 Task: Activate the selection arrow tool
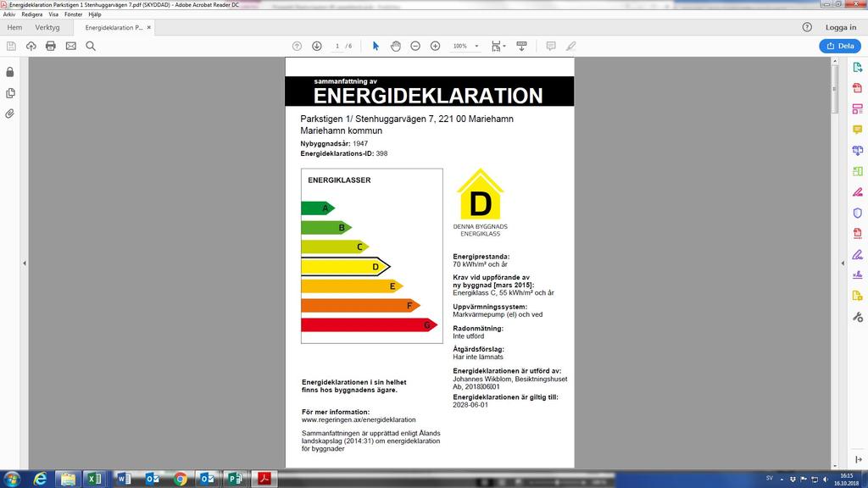point(376,46)
